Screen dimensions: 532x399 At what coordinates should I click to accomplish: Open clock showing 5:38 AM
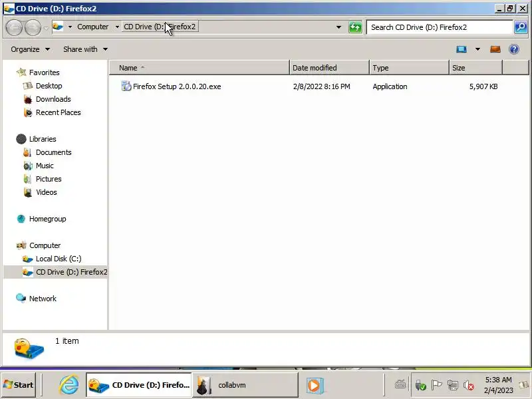[498, 385]
